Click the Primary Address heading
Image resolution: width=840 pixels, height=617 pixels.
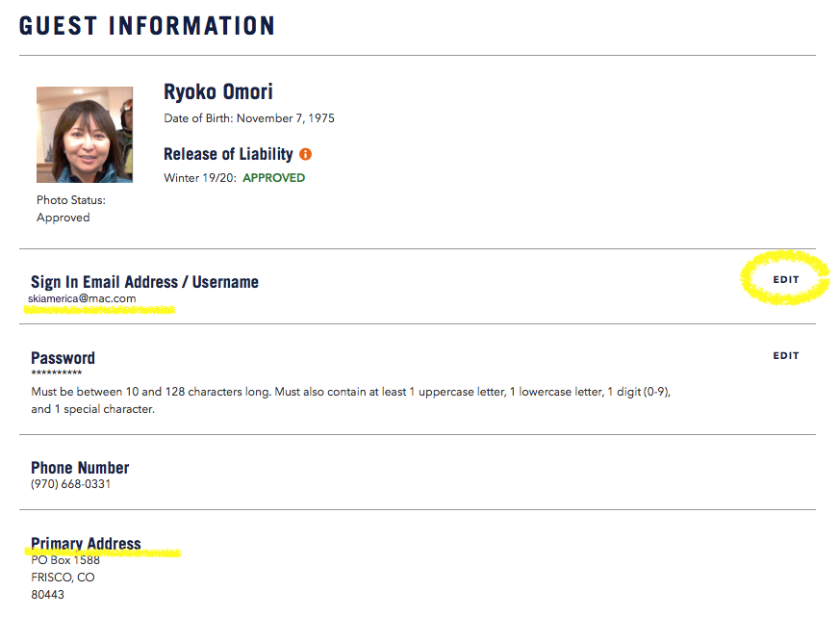pyautogui.click(x=86, y=544)
